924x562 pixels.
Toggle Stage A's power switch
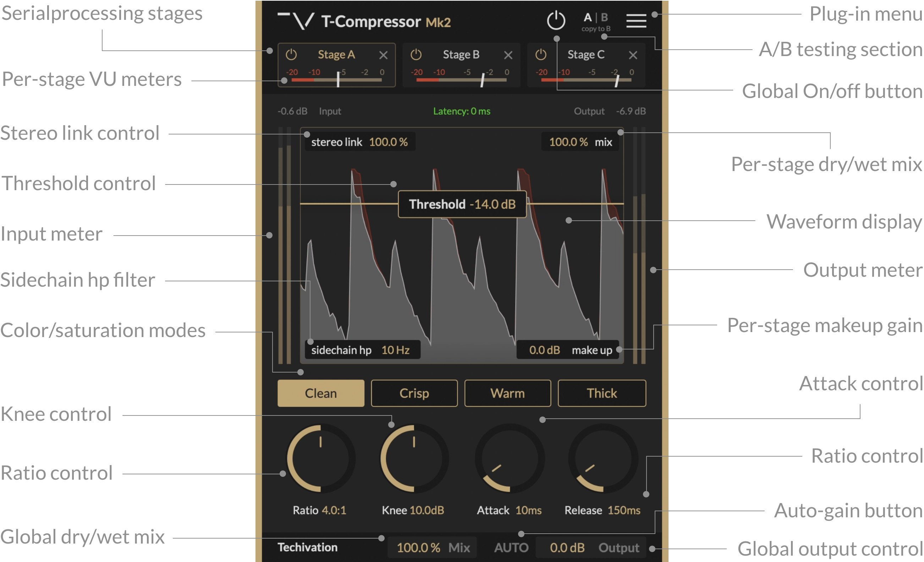(x=291, y=55)
